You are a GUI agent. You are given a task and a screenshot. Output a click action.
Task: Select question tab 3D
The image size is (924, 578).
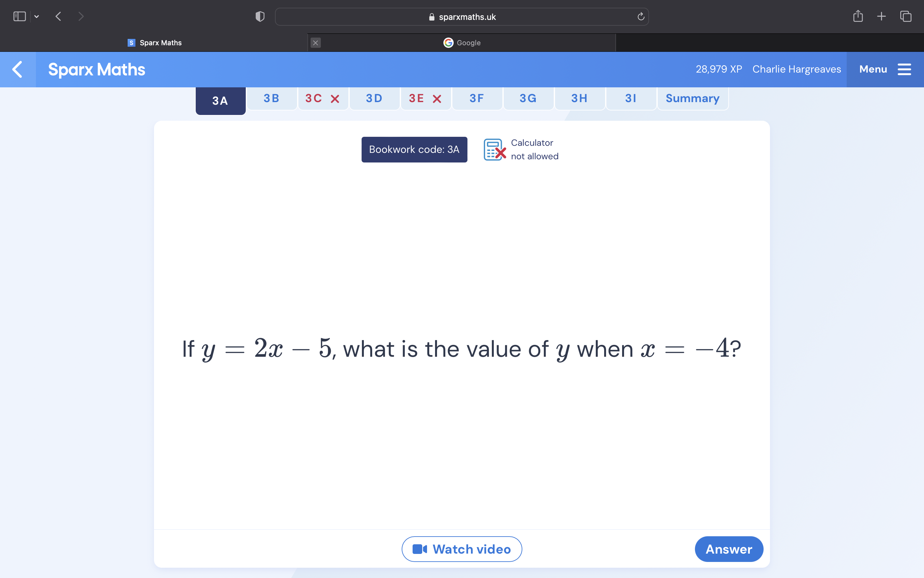click(374, 98)
